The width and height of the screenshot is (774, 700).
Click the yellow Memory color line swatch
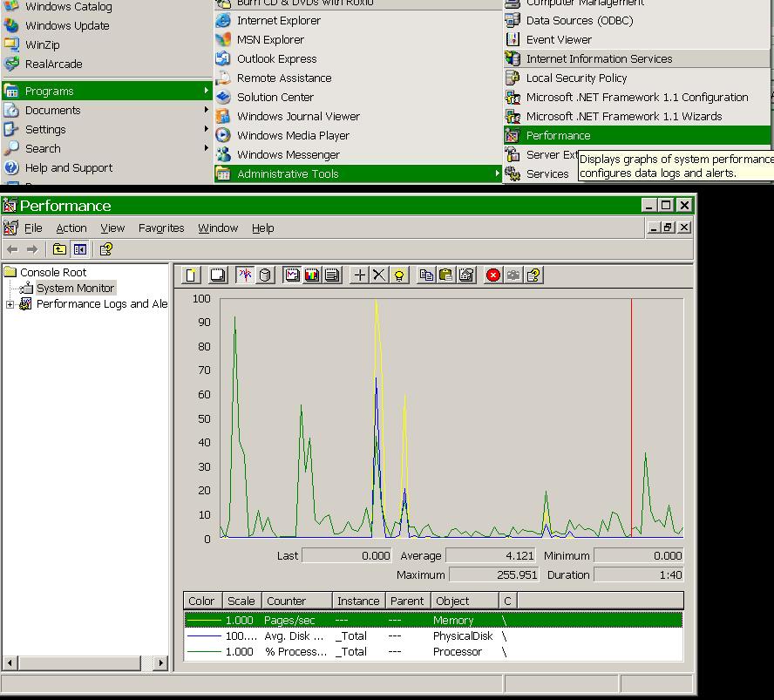click(204, 620)
